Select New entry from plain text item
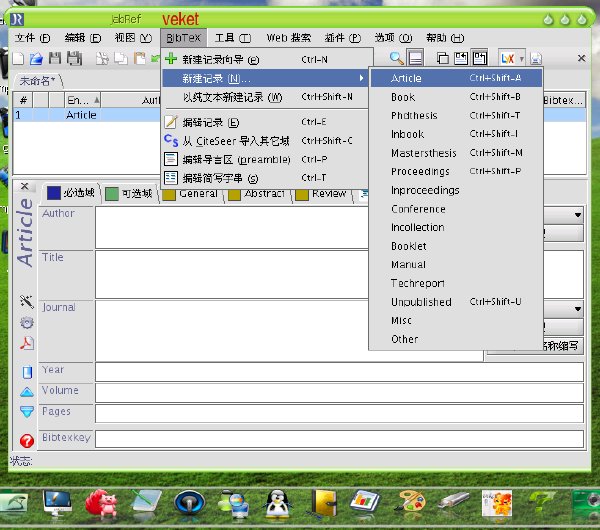Screen dimensions: 600x530 point(265,97)
